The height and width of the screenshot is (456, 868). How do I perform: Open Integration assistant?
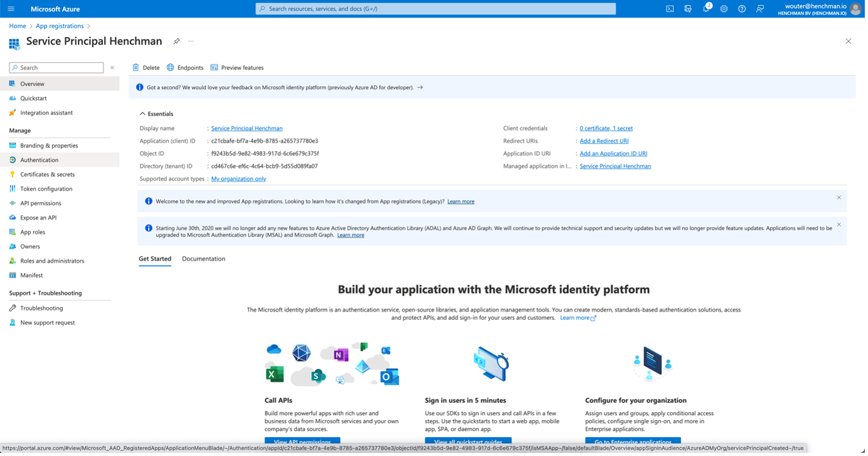click(60, 113)
